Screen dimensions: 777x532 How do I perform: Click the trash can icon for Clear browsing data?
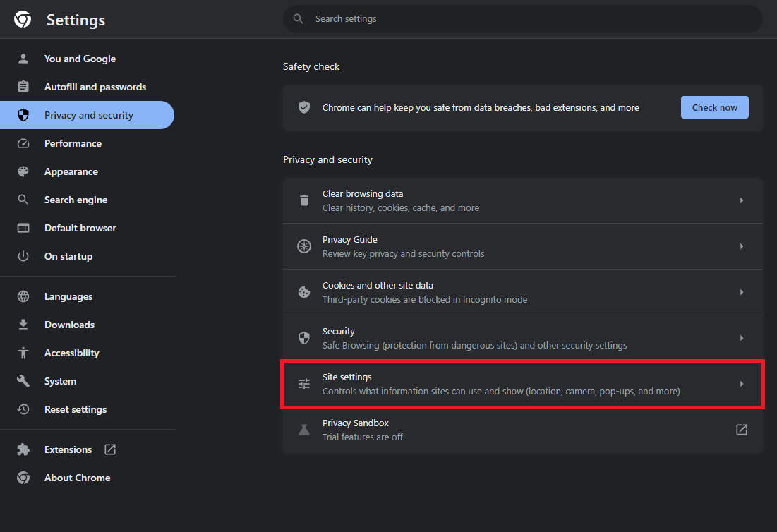click(x=303, y=200)
